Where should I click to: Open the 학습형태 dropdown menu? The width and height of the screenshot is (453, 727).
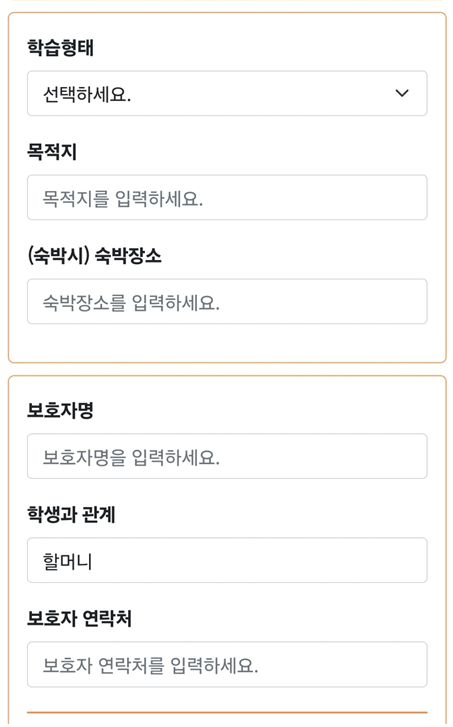coord(227,93)
